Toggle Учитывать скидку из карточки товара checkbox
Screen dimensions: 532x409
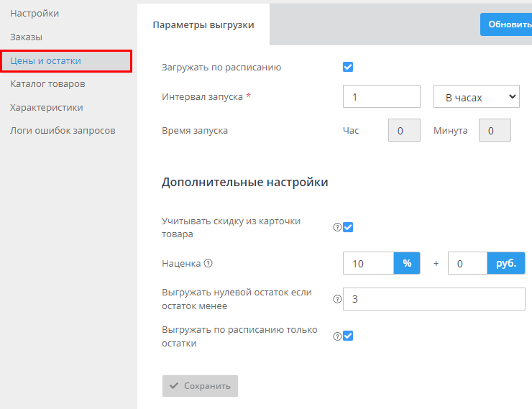(x=348, y=228)
